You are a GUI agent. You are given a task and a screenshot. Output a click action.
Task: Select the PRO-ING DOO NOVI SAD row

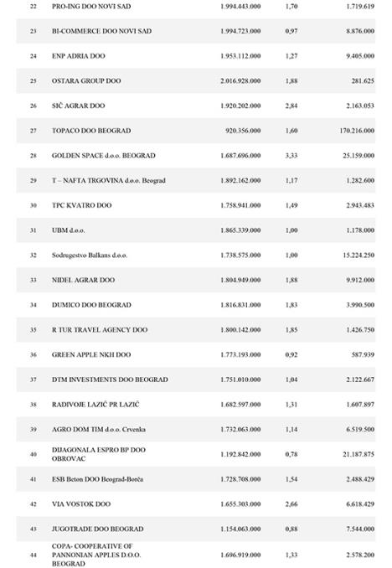click(x=196, y=7)
